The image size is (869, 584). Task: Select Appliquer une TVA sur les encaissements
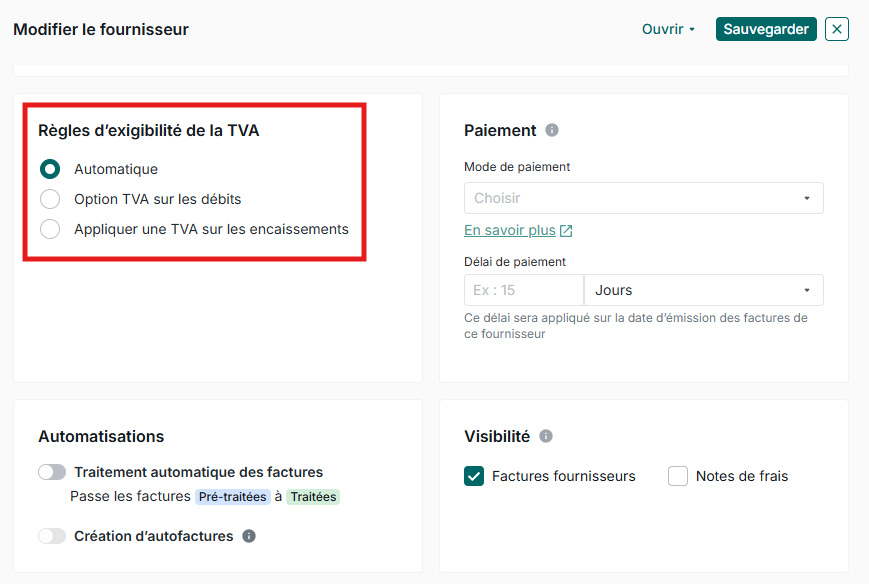click(50, 229)
